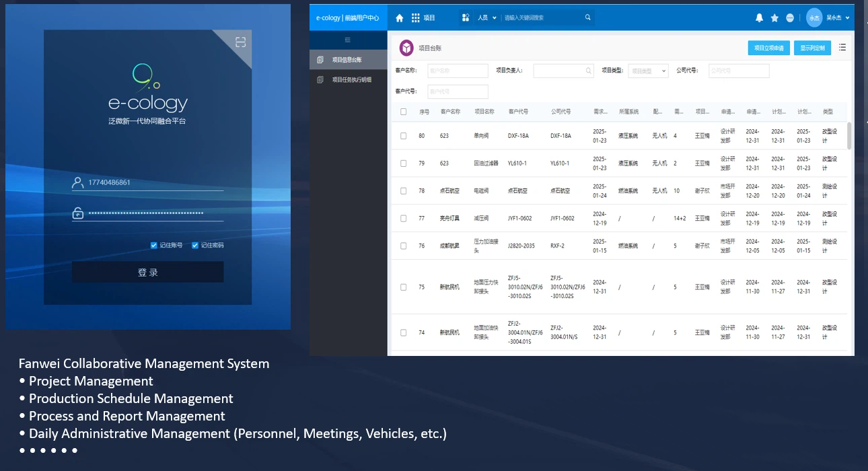Image resolution: width=868 pixels, height=471 pixels.
Task: Select 项目任务执行明细 in sidebar
Action: pos(349,79)
